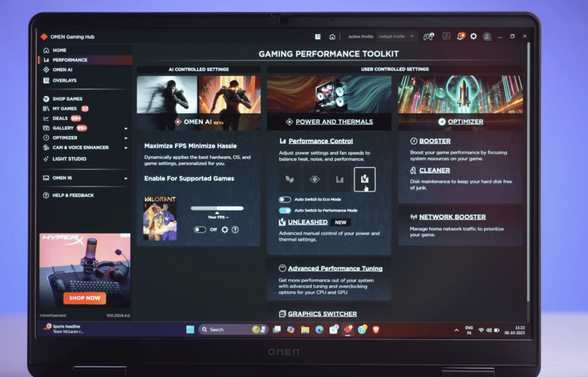
Task: Click the Your FPS slider bar
Action: coord(217,208)
